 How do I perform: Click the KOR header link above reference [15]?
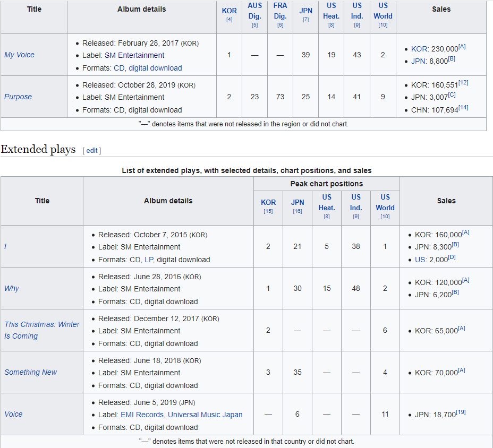(268, 202)
